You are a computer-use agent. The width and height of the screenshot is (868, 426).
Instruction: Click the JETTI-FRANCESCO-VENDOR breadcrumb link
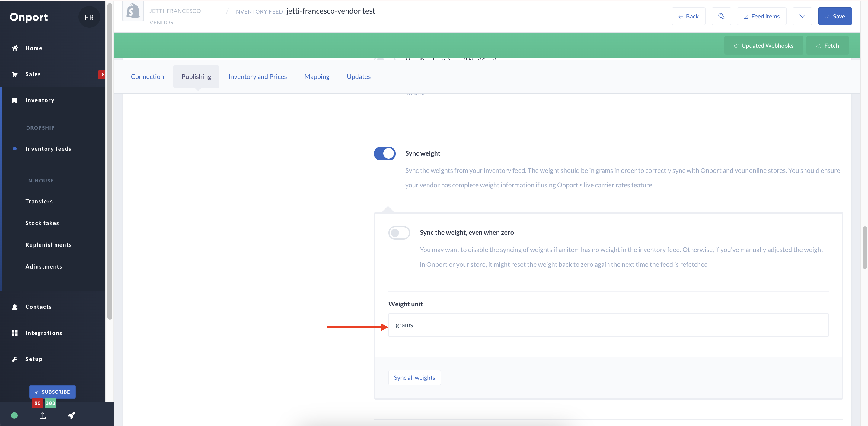[x=176, y=17]
